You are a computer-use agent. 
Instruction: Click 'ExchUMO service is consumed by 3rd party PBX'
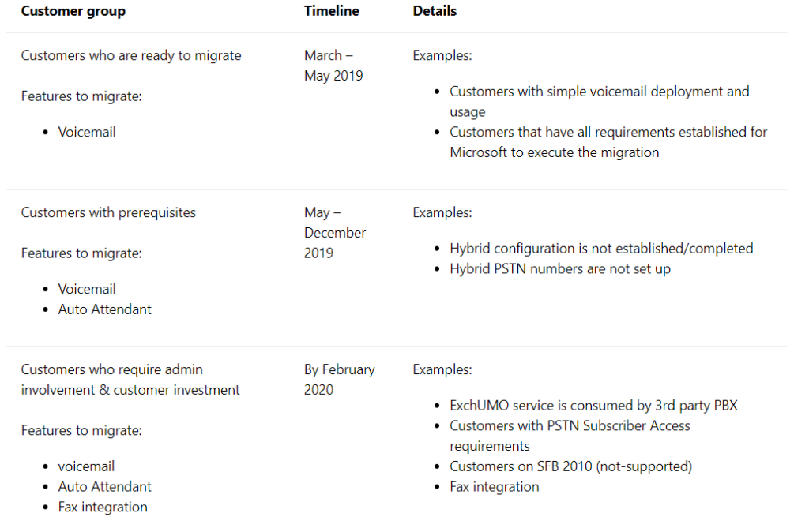(x=594, y=406)
